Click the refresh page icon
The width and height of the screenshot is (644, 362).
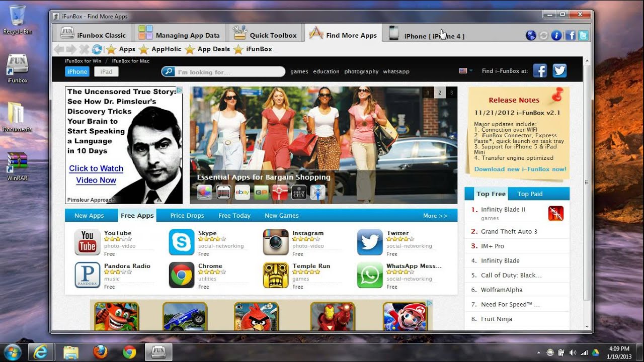pos(97,49)
